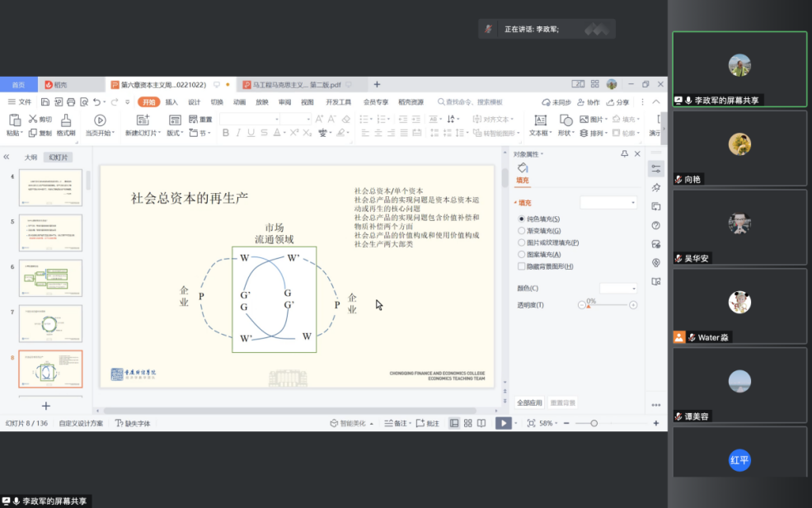The width and height of the screenshot is (812, 508).
Task: Click Apply to All (全部应用) button
Action: 529,402
